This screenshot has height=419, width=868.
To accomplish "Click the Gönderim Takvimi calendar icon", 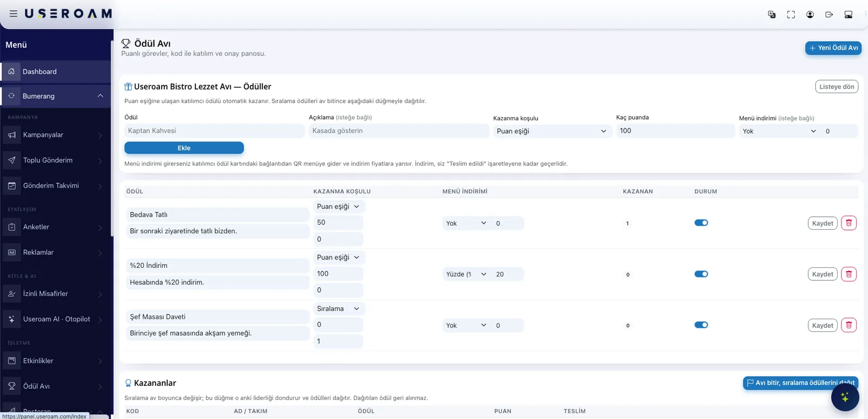I will point(12,186).
